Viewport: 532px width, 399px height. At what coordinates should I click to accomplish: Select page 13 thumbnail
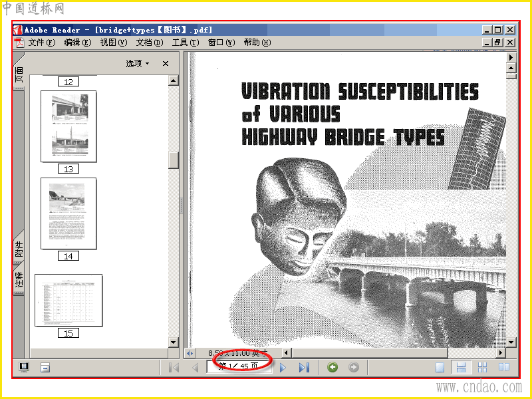(x=68, y=126)
